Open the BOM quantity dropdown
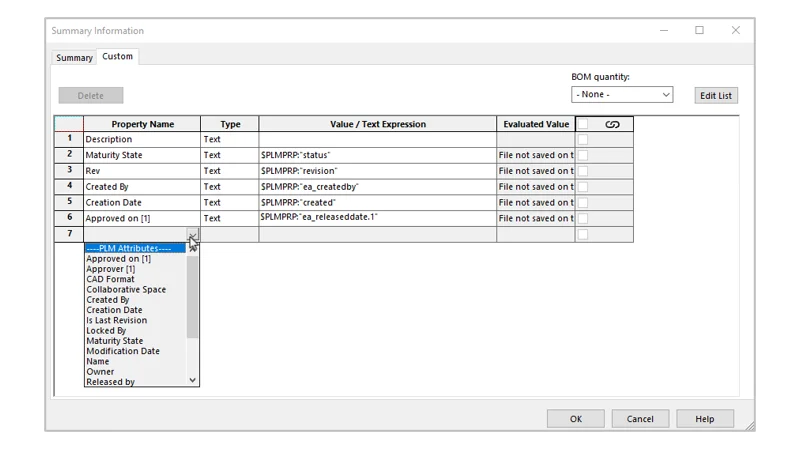The width and height of the screenshot is (800, 450). pos(621,95)
